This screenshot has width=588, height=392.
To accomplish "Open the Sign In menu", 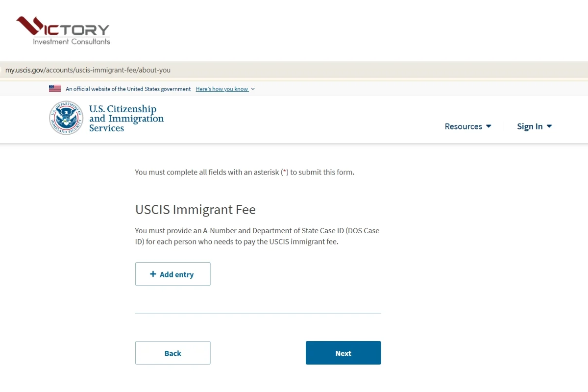I will 530,126.
